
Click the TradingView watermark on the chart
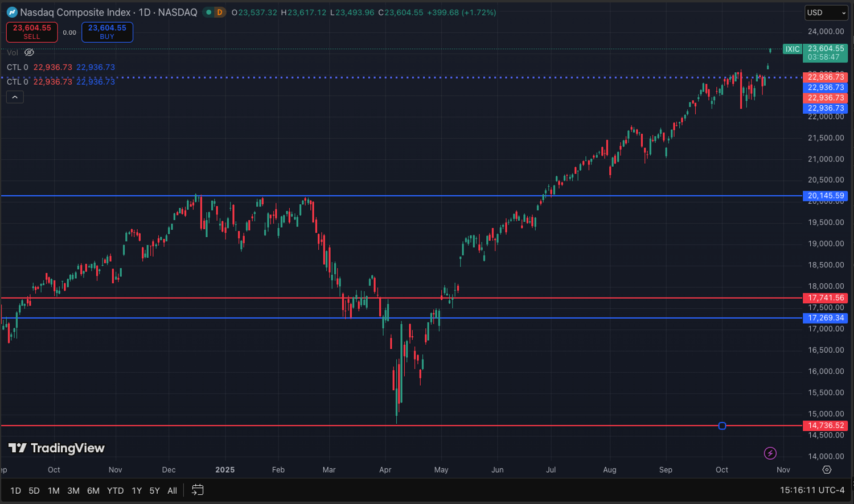click(57, 448)
